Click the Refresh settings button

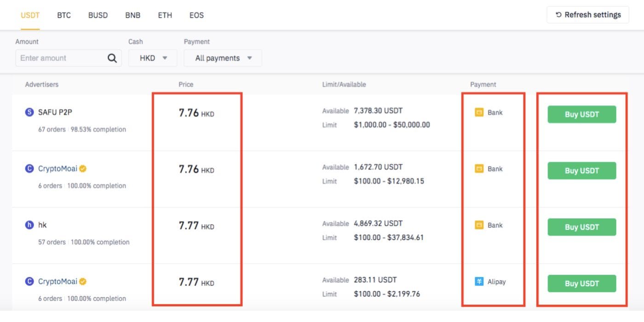point(588,14)
